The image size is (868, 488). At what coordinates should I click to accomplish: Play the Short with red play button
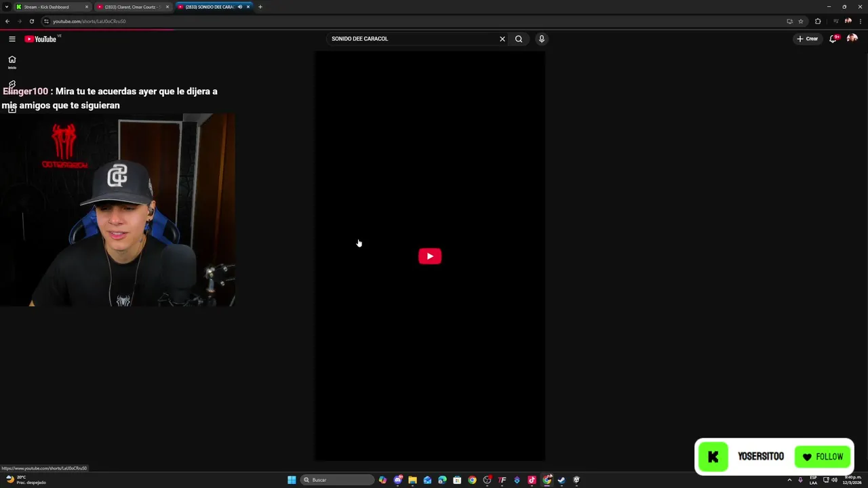tap(430, 256)
